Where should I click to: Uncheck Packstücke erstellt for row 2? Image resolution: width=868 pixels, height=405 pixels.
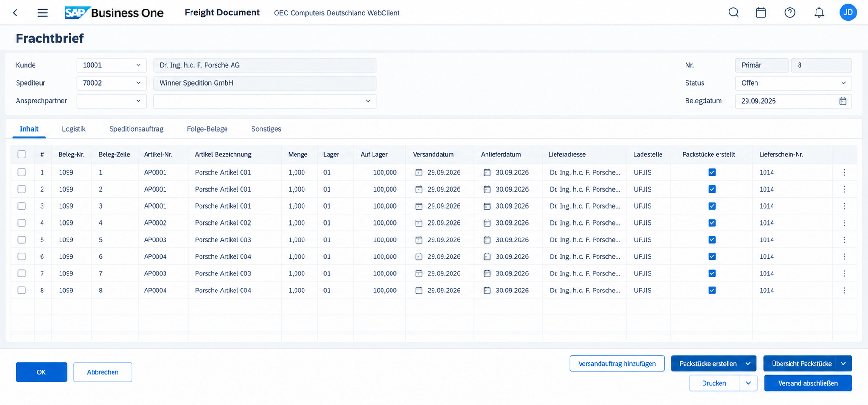712,189
